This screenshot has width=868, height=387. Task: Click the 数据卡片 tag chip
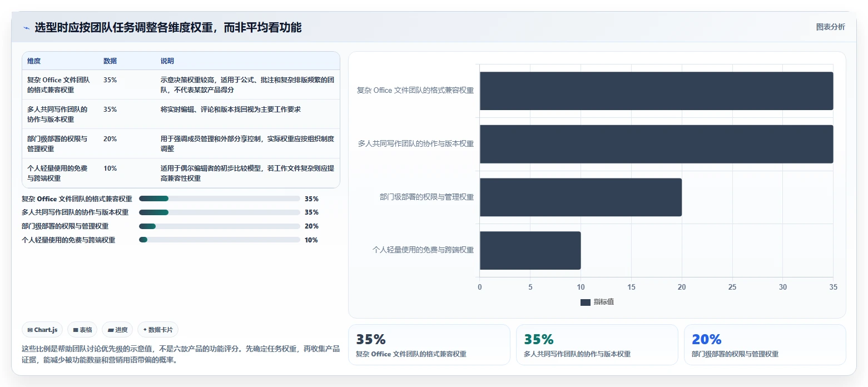click(158, 330)
